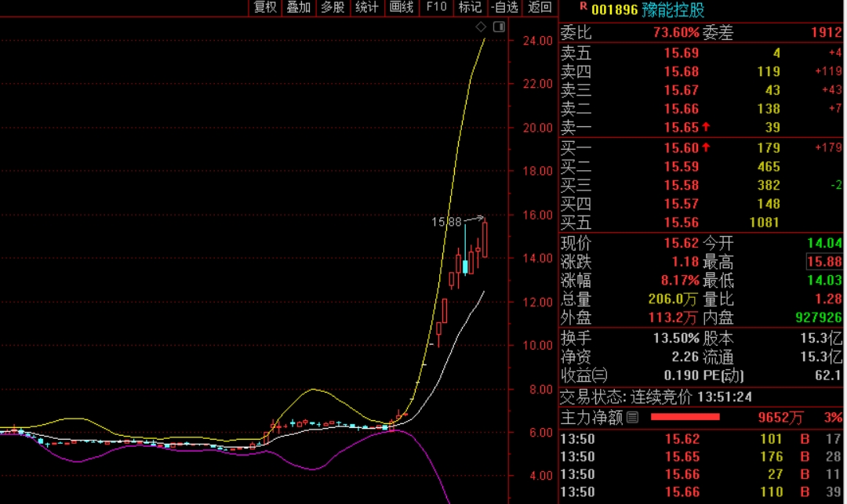Click 外盘 value 113.2万
Viewport: 847px width, 504px height.
(x=673, y=317)
